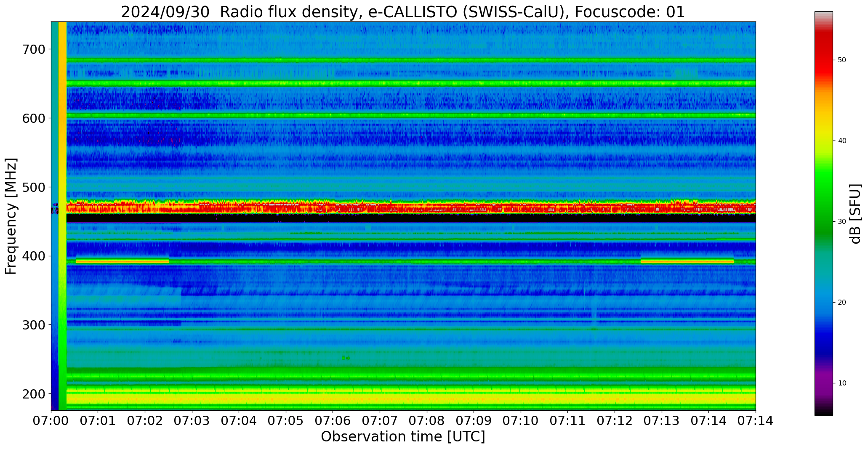Click the 600 frequency tick label

coord(33,118)
